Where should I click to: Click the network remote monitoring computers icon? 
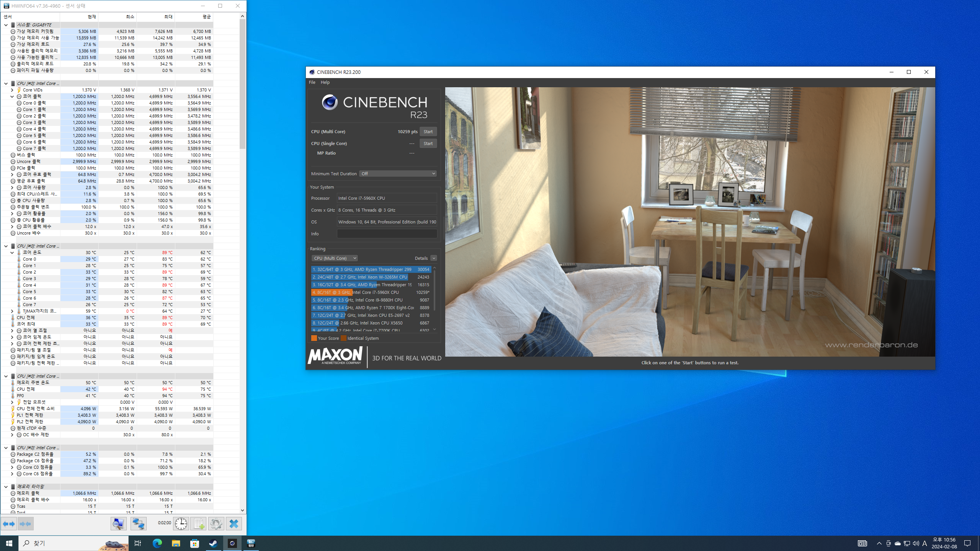click(x=138, y=524)
